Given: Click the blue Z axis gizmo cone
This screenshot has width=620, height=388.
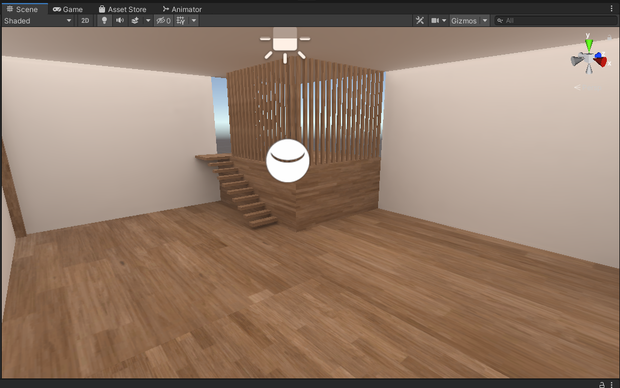Looking at the screenshot, I should click(x=598, y=55).
